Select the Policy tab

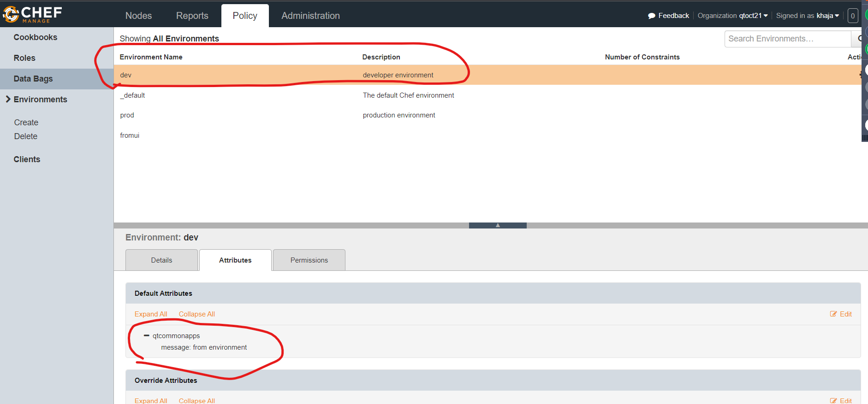tap(245, 16)
